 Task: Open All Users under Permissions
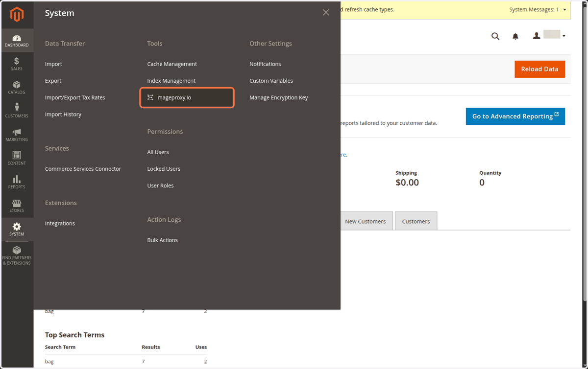click(158, 152)
